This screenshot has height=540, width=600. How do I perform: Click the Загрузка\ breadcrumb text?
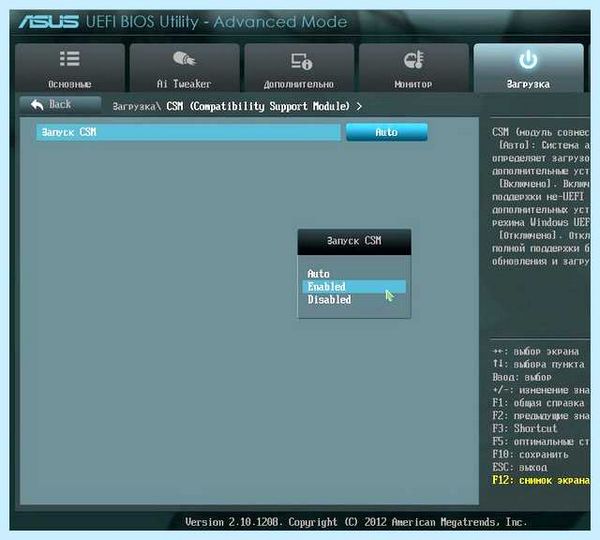click(x=136, y=106)
